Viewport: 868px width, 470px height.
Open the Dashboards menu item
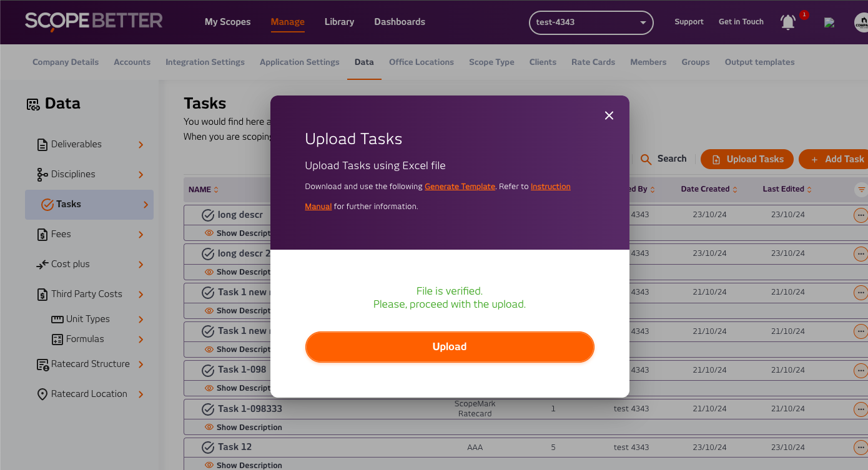pyautogui.click(x=399, y=22)
